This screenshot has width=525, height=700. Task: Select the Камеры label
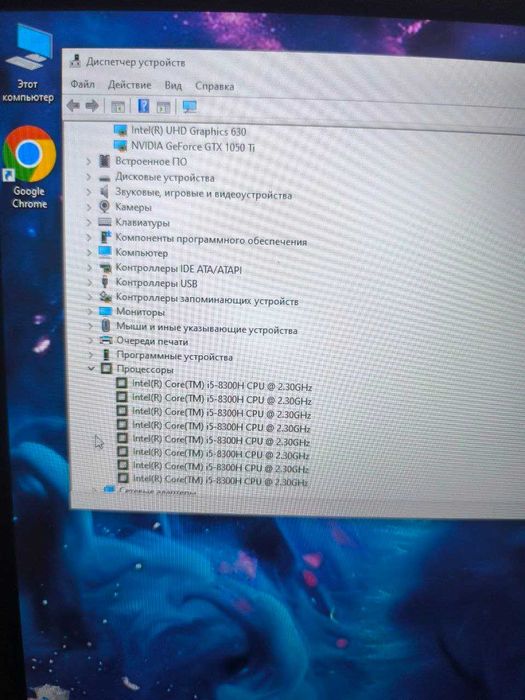click(x=133, y=208)
